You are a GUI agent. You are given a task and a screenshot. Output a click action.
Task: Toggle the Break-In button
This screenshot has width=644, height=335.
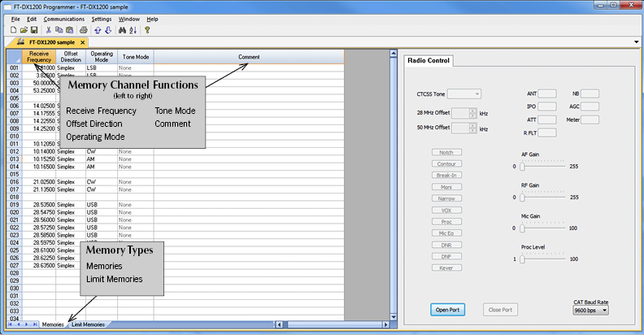click(x=446, y=176)
